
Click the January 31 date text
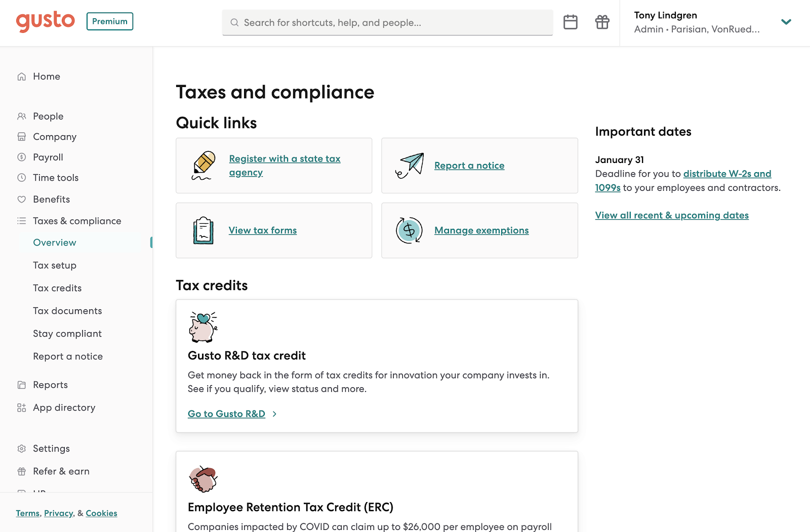619,160
